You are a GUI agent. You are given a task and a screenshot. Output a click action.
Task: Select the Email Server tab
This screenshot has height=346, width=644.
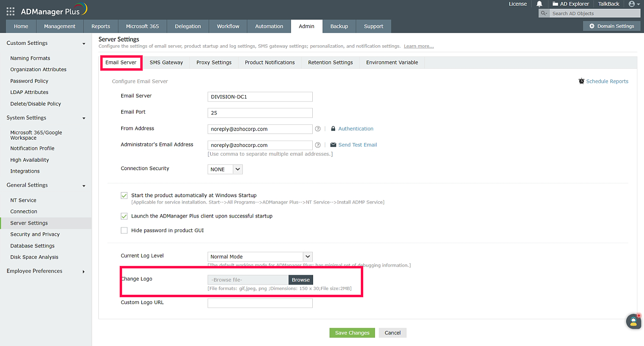121,62
